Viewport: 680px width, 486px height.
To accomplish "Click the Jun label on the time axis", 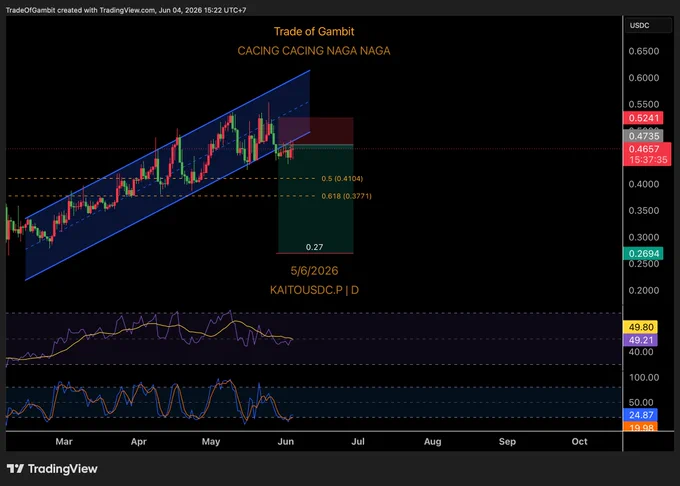I will [285, 441].
